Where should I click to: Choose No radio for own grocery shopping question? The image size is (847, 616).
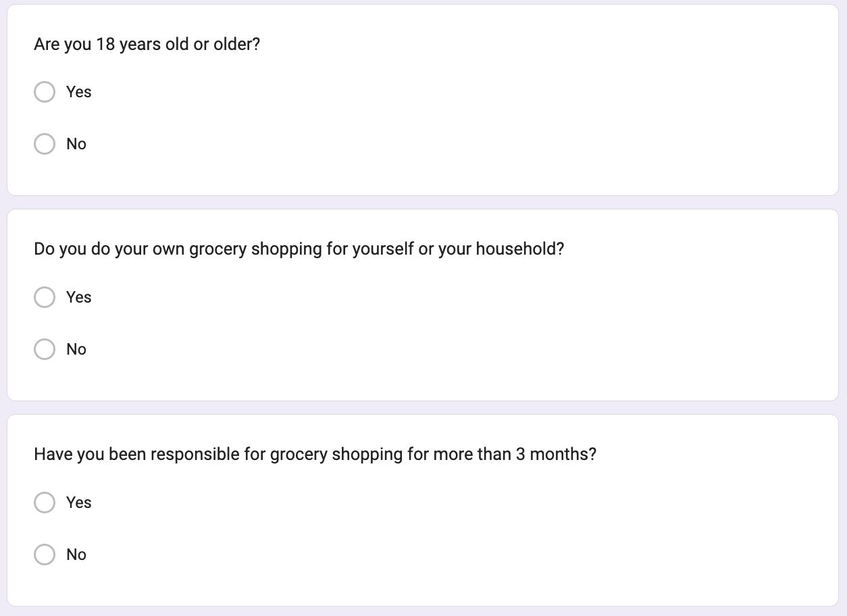coord(45,349)
